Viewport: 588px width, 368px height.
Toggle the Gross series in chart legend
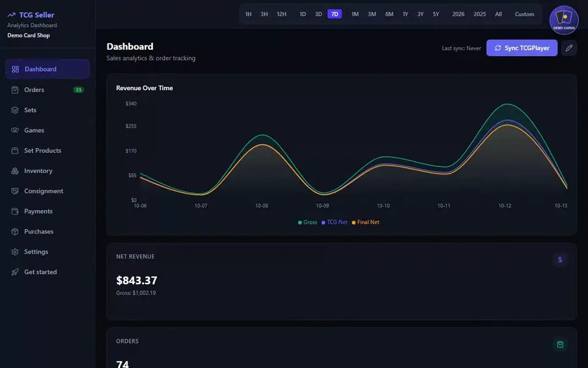point(307,222)
